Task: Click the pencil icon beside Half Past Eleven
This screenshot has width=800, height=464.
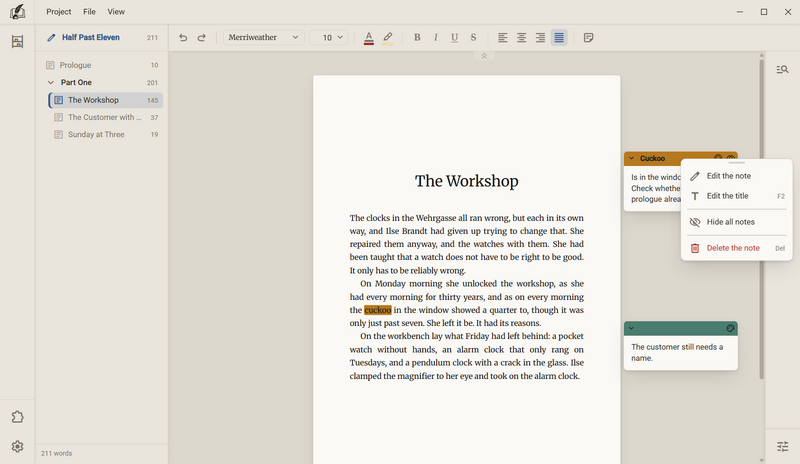Action: [x=51, y=37]
